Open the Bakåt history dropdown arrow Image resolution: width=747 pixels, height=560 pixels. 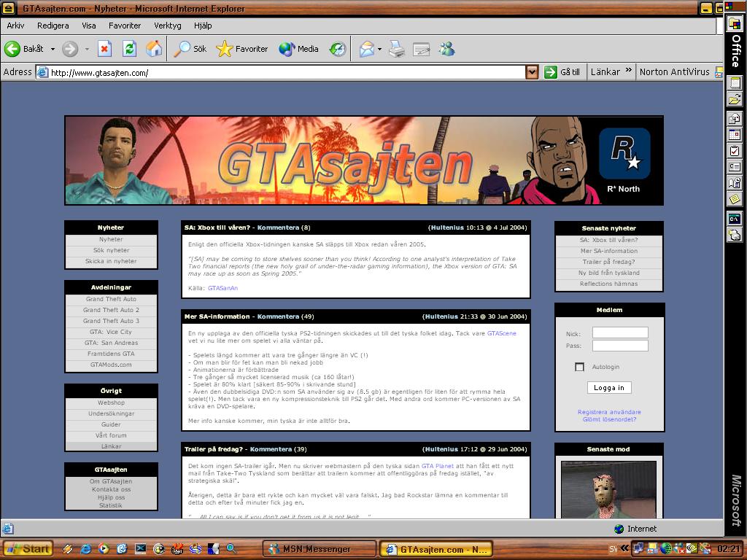[x=53, y=49]
